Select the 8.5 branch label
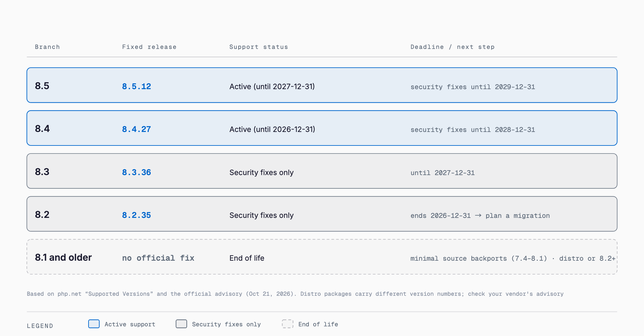This screenshot has height=336, width=644. (42, 86)
